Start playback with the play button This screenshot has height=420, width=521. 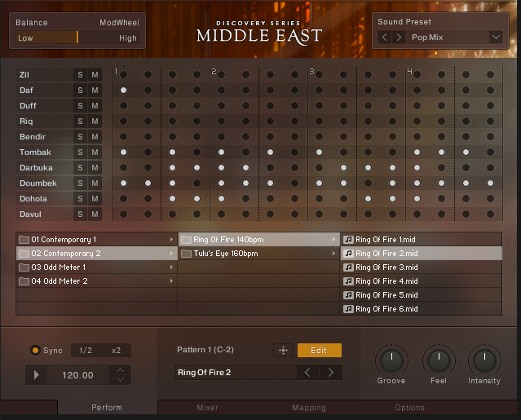[36, 375]
